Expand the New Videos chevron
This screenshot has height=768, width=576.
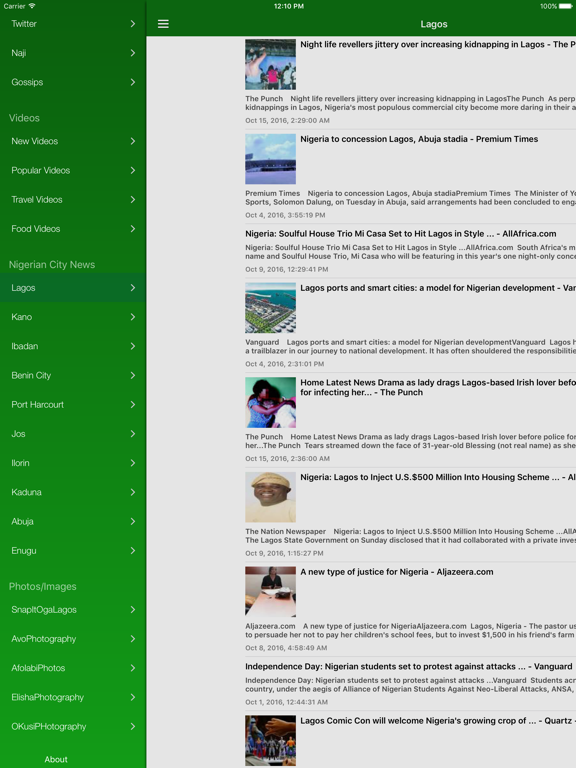click(x=133, y=141)
